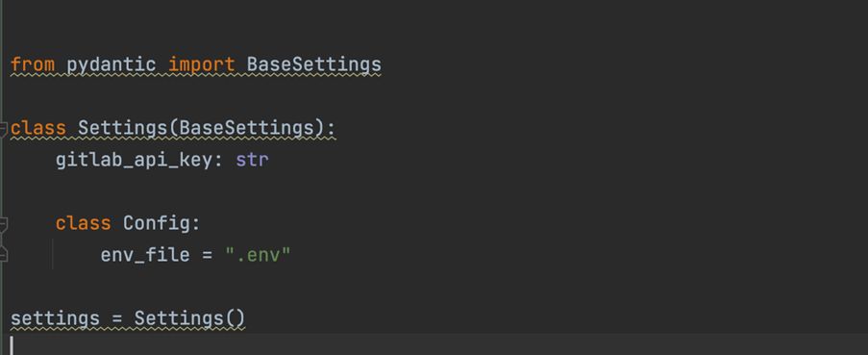Click the str type annotation

pyautogui.click(x=252, y=160)
